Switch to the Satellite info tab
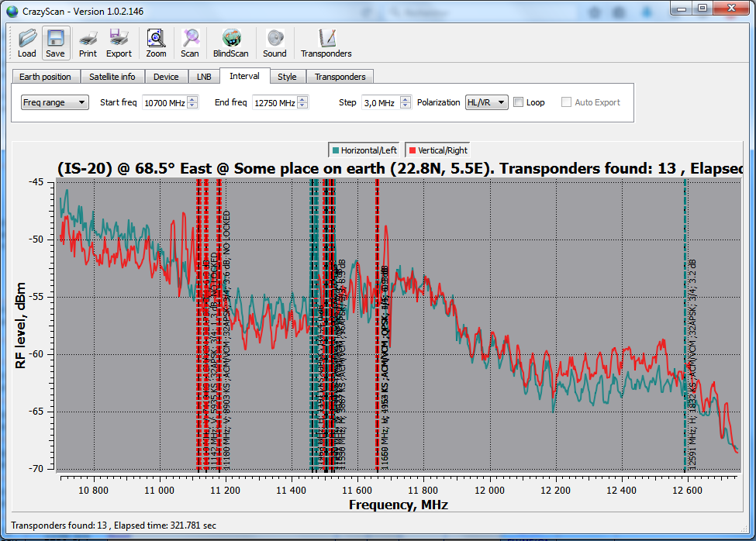 (112, 77)
